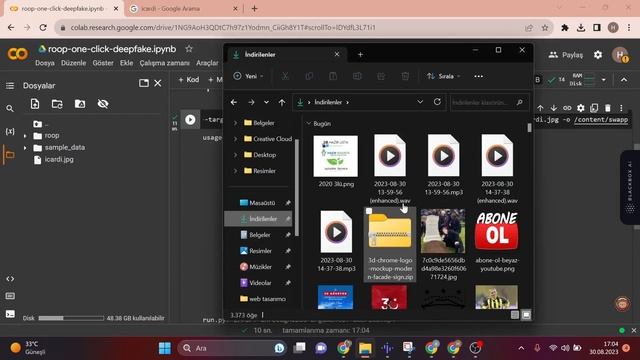This screenshot has height=360, width=640.
Task: Expand the roop folder in Dosyalar
Action: [x=25, y=136]
